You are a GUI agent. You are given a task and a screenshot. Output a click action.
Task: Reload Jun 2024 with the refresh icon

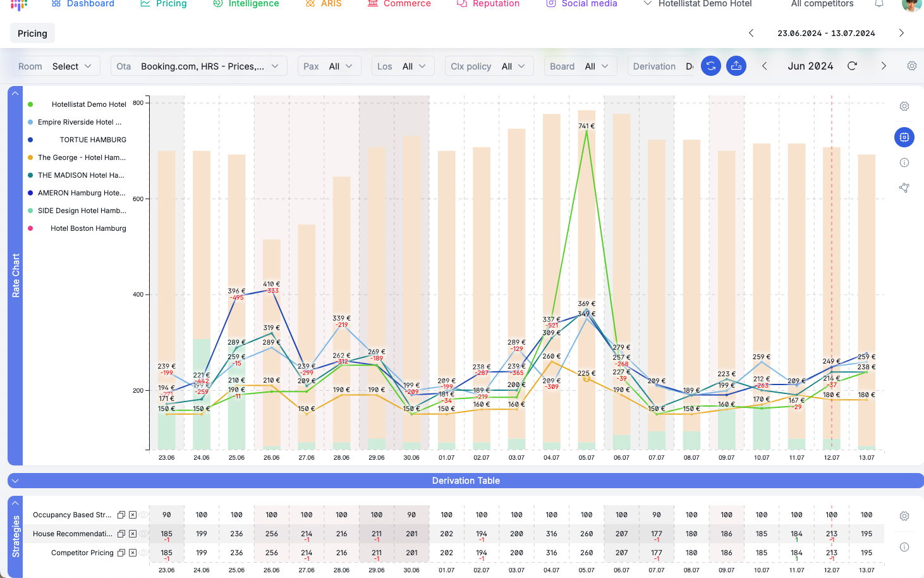(x=852, y=66)
